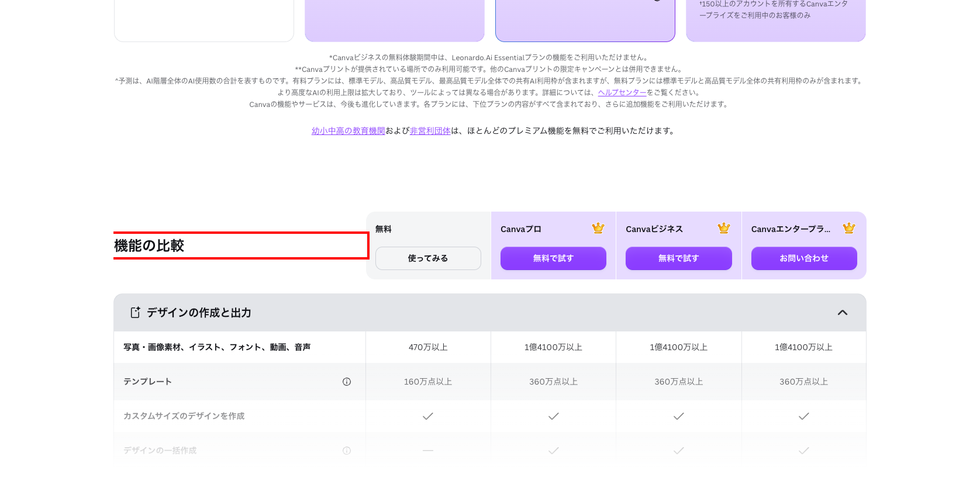Click the 160万点以上 template cell
Image resolution: width=980 pixels, height=491 pixels.
(x=428, y=382)
